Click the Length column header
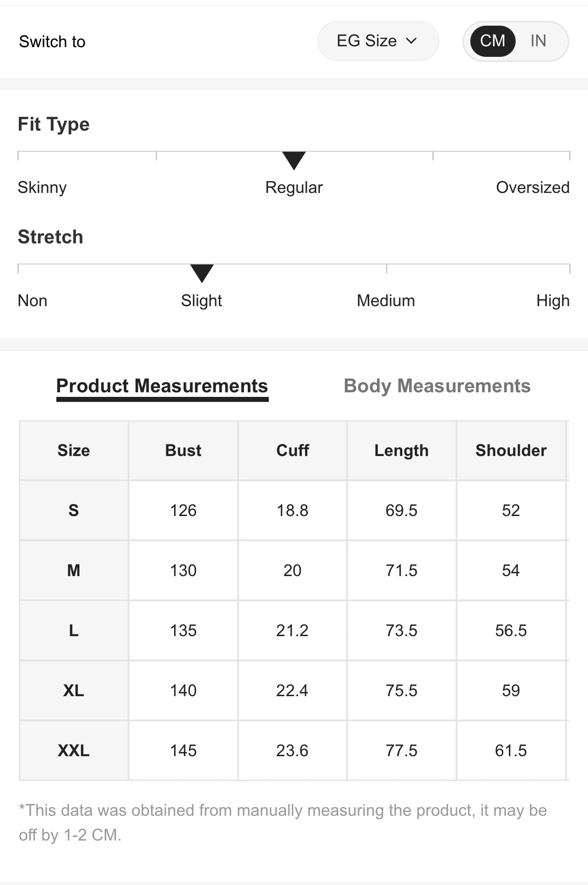 point(401,451)
